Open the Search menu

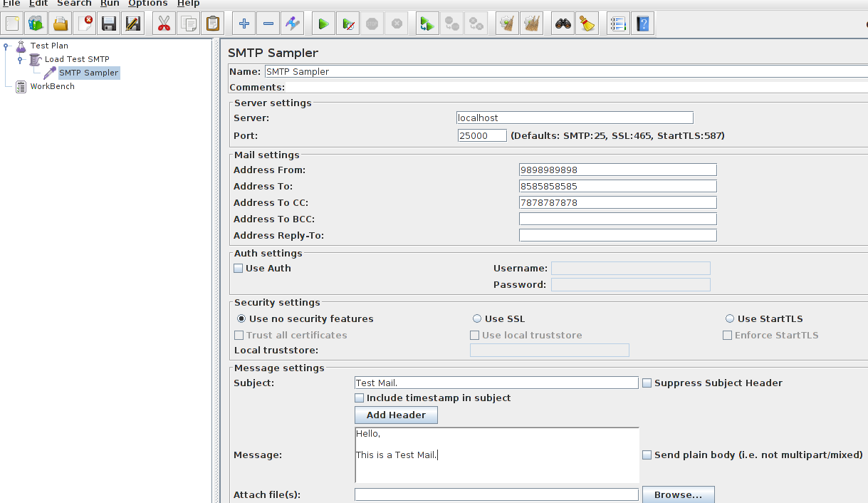click(74, 4)
